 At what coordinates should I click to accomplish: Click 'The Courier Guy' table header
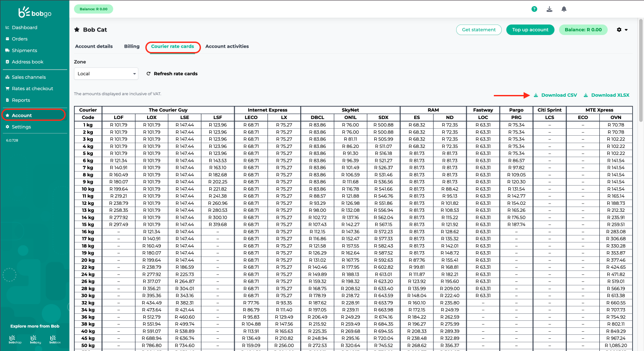coord(168,110)
